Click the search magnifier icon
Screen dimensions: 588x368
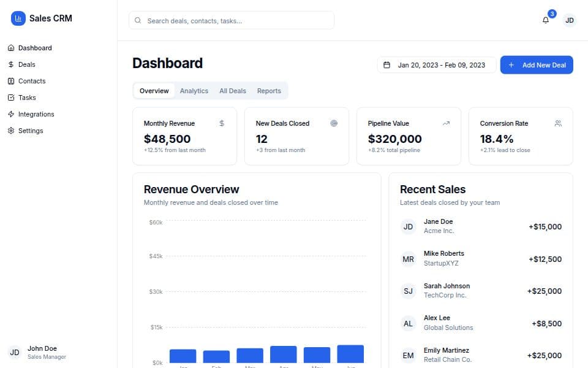coord(137,20)
